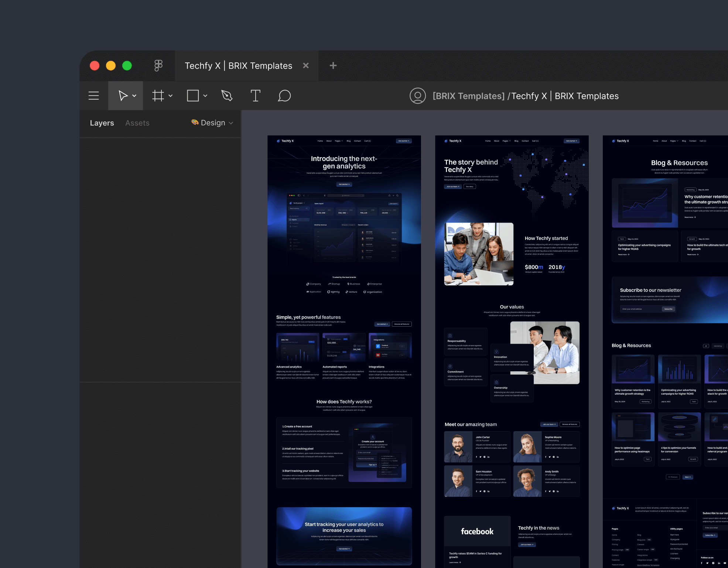The width and height of the screenshot is (728, 568).
Task: Click the user avatar icon
Action: [x=417, y=96]
